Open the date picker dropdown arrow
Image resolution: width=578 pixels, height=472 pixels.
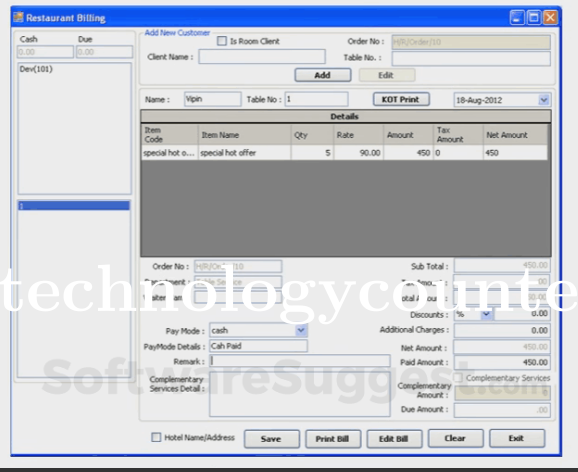click(544, 100)
